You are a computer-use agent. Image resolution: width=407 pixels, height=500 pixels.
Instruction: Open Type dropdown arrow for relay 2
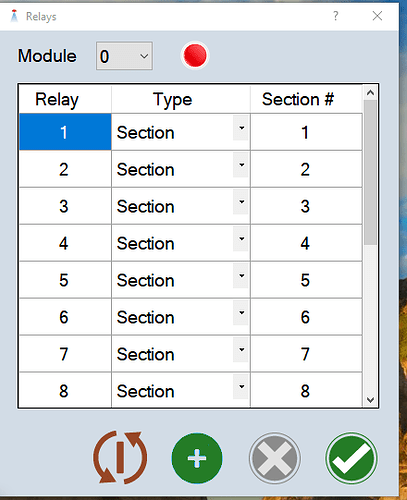[242, 165]
